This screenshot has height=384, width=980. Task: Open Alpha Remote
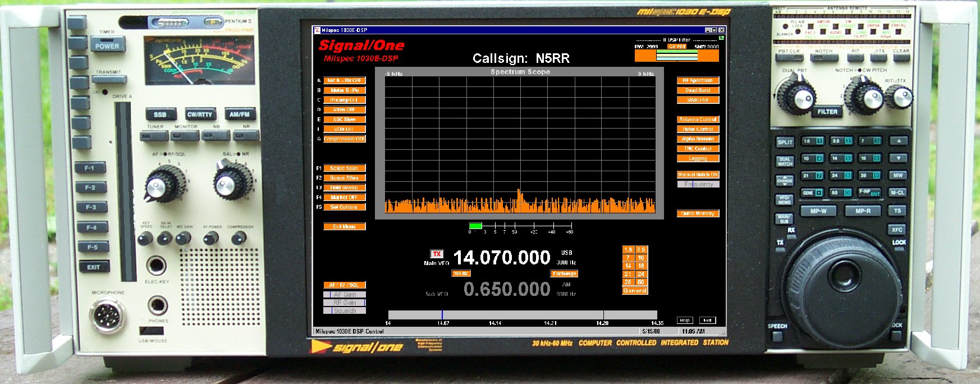point(698,139)
